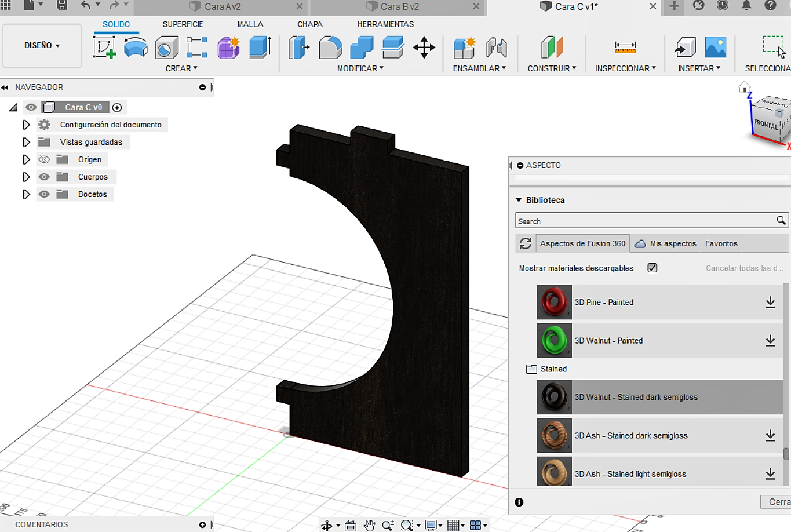
Task: Click the New Component assemble icon
Action: click(x=464, y=48)
